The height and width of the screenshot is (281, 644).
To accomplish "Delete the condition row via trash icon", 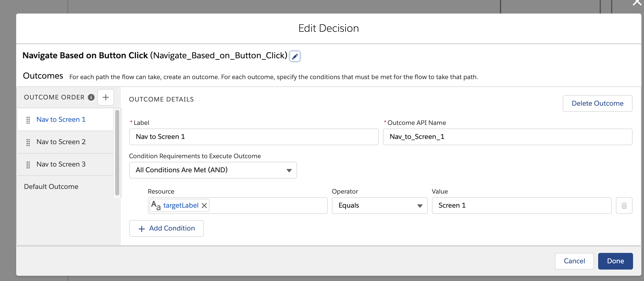I will pos(624,206).
